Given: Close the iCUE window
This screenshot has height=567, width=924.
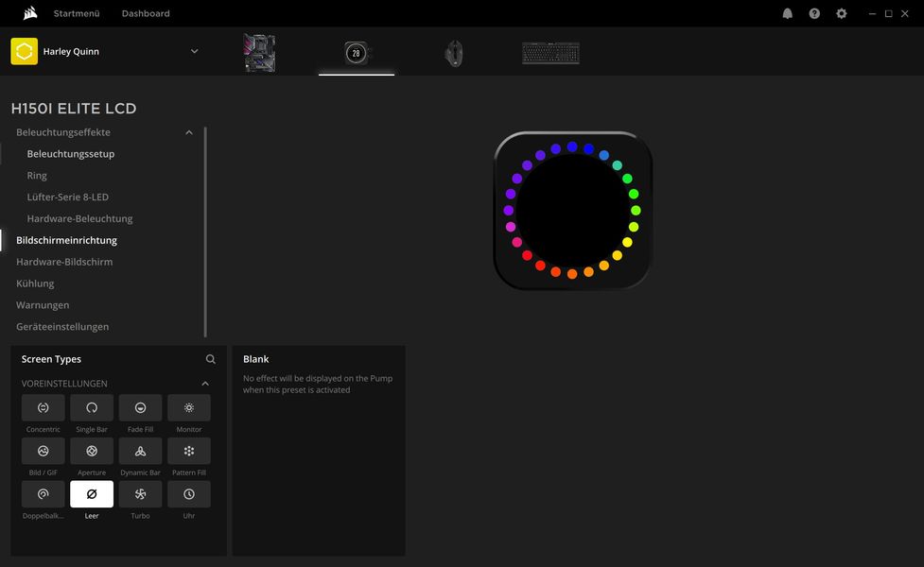Looking at the screenshot, I should (905, 13).
